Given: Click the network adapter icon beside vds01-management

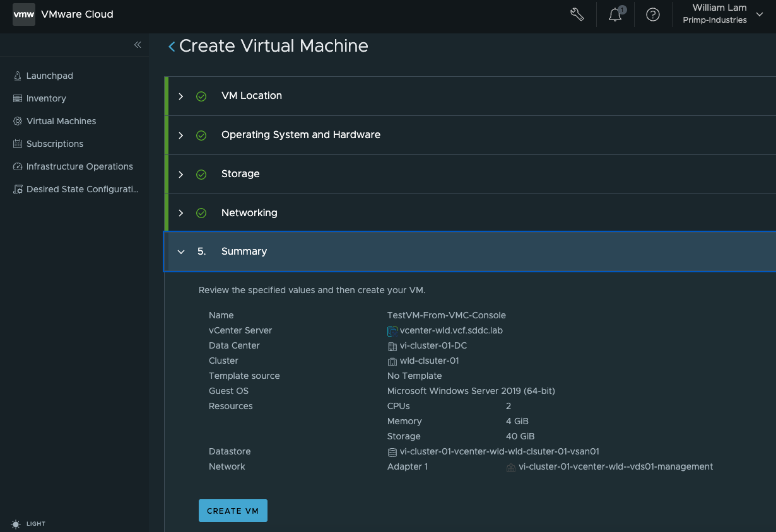Looking at the screenshot, I should (510, 467).
